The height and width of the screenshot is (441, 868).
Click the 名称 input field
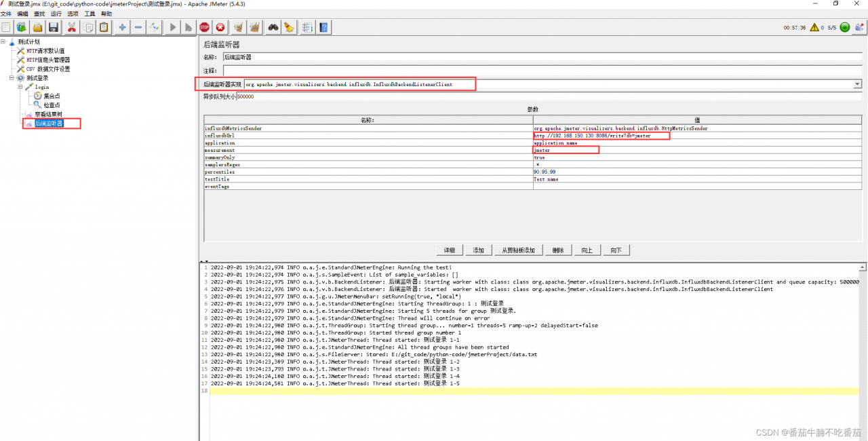click(542, 58)
